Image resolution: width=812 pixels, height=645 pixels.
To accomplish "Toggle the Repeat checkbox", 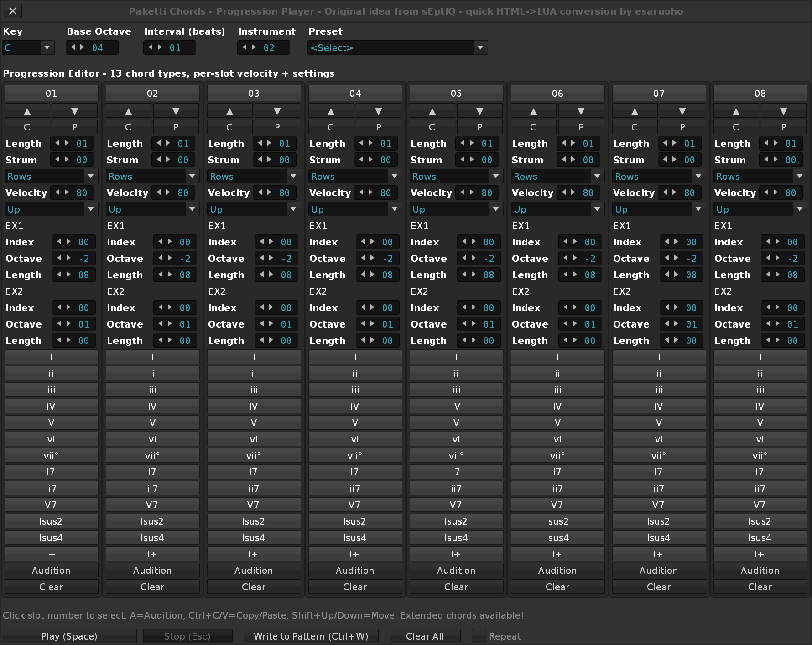I will [479, 636].
